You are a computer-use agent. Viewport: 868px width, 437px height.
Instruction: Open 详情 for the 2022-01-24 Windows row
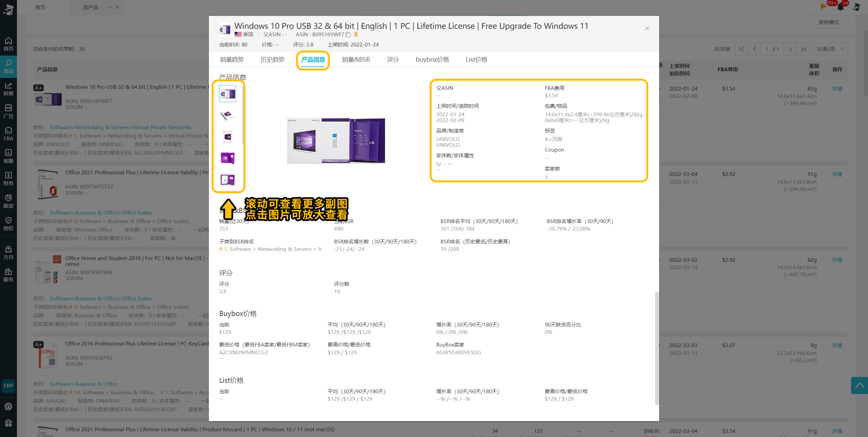[x=837, y=89]
